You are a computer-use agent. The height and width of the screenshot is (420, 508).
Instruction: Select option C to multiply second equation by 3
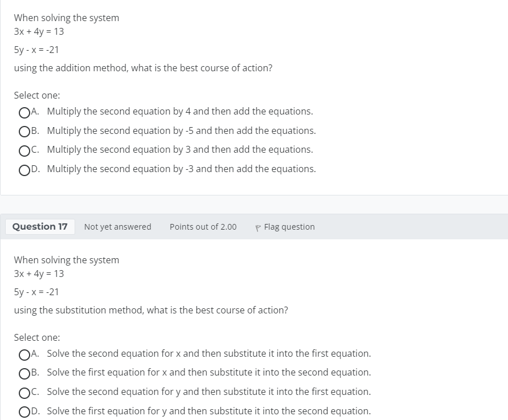(x=24, y=150)
